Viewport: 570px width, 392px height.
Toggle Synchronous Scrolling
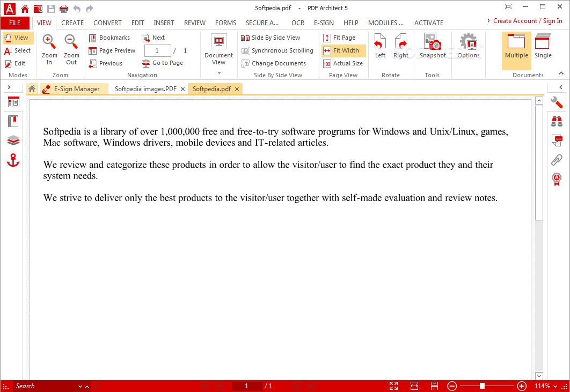[x=277, y=51]
